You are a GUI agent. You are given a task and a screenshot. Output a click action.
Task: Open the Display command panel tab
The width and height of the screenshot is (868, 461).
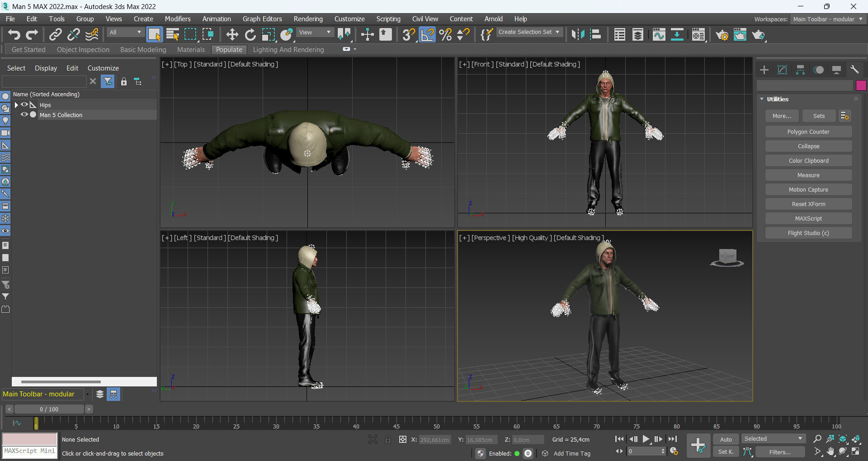[836, 70]
